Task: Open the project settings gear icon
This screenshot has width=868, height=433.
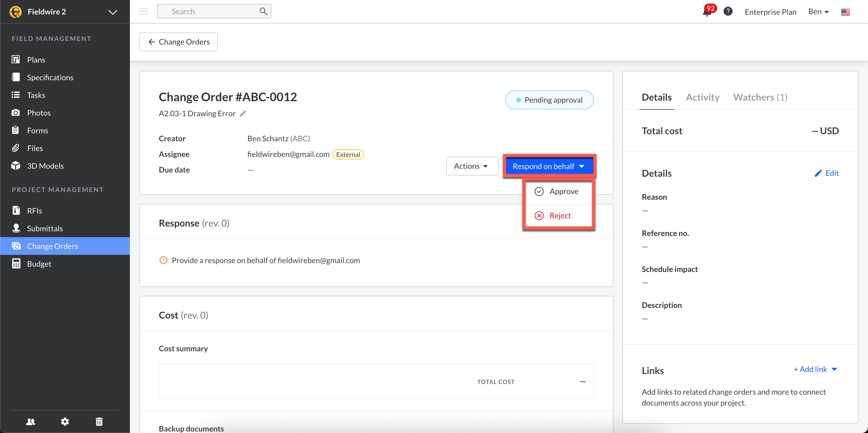Action: coord(65,421)
